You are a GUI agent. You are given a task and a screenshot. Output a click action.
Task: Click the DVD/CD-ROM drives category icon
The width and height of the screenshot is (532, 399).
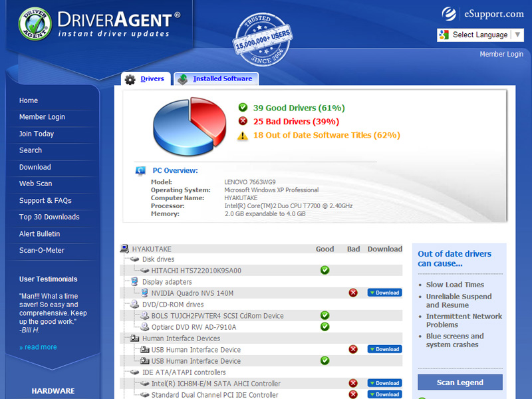pyautogui.click(x=135, y=305)
